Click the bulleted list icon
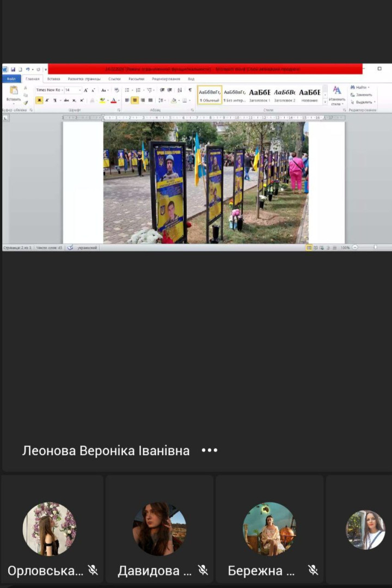Viewport: 392px width, 588px height. point(127,90)
